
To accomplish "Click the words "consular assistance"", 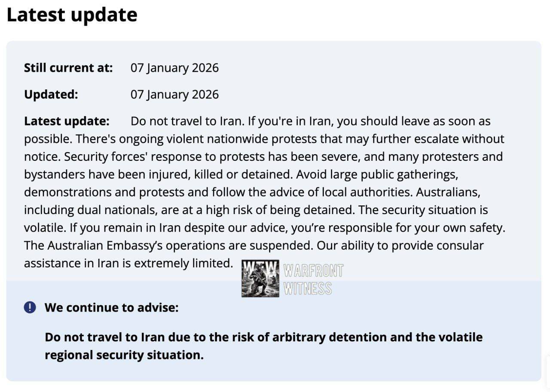I will [460, 245].
